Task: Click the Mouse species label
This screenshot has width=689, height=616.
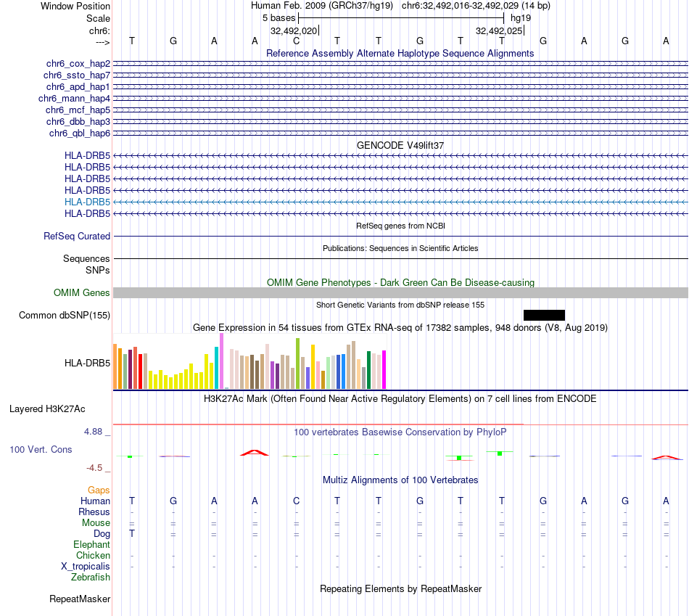Action: 96,523
